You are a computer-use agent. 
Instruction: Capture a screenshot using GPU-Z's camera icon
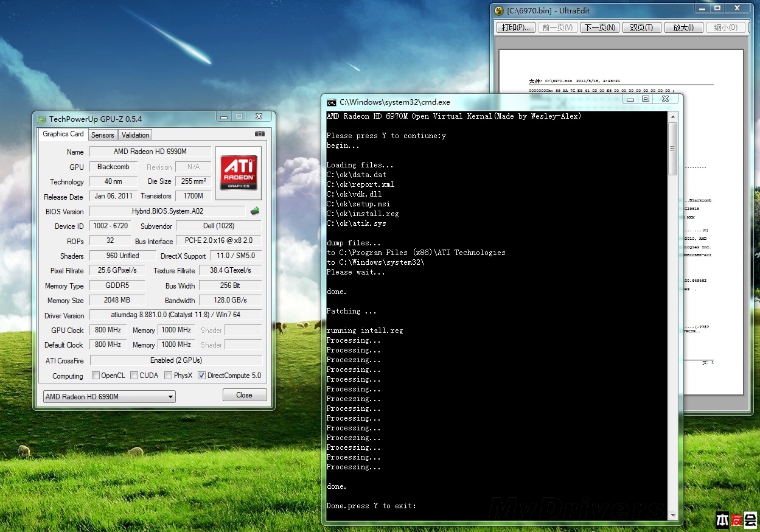click(259, 133)
